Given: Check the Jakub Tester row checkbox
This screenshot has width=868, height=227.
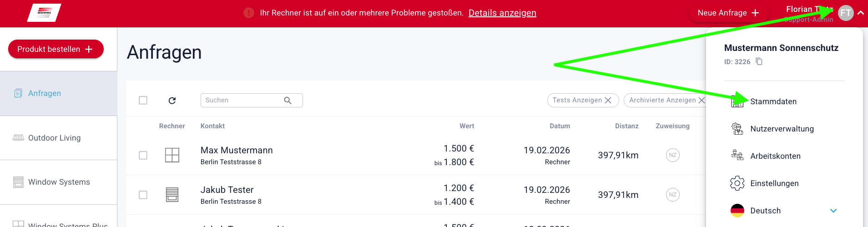Looking at the screenshot, I should 143,195.
